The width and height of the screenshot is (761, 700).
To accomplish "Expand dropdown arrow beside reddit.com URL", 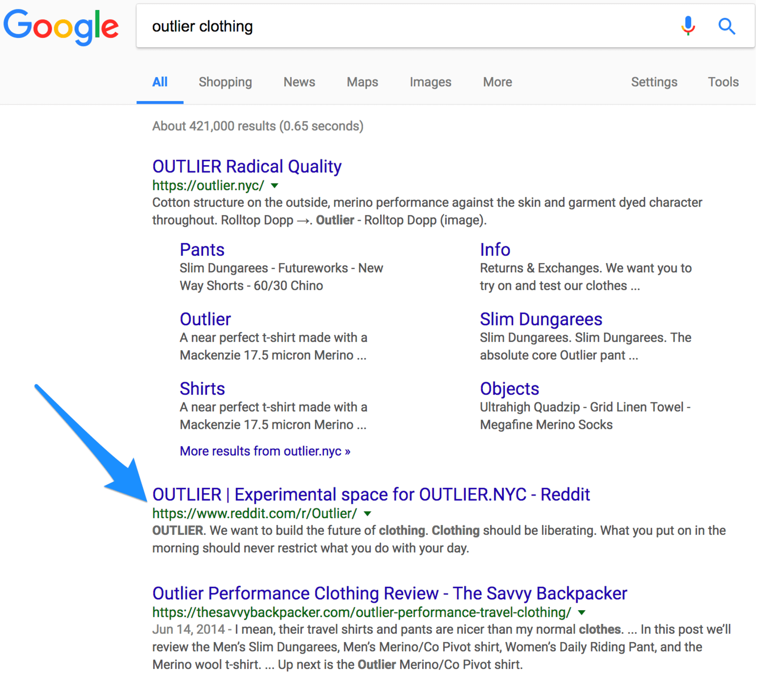I will pos(367,514).
